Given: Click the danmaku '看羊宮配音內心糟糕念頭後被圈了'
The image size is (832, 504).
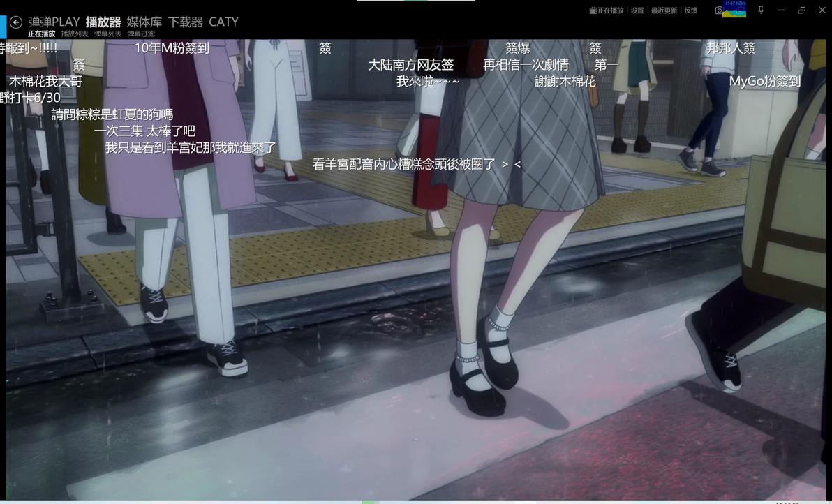Looking at the screenshot, I should coord(417,164).
